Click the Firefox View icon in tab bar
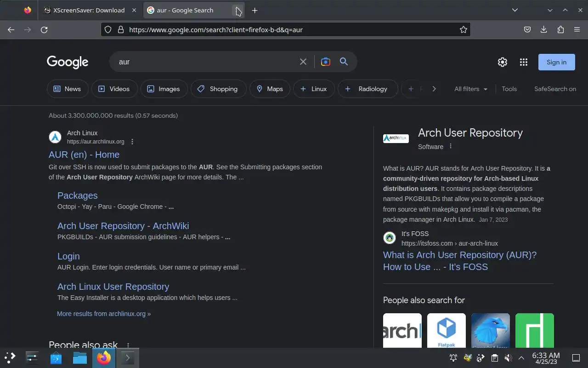Screen dimensions: 588x368 (28, 10)
